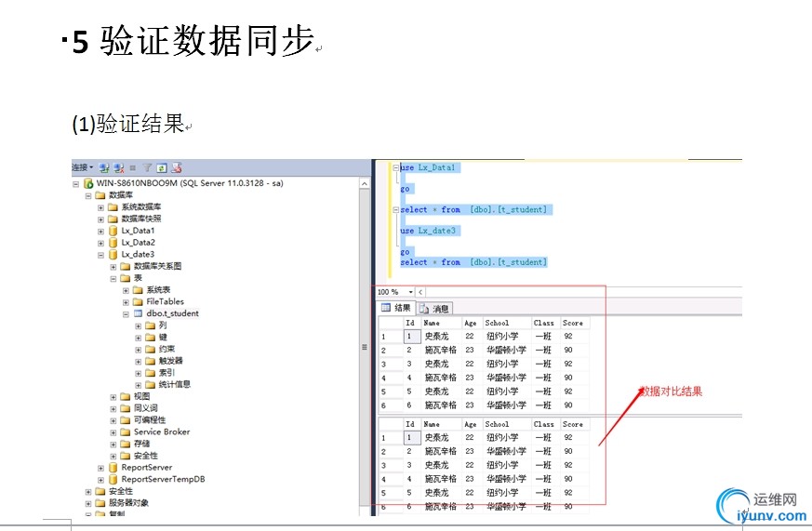Click the selected Id cell in upper grid
Viewport: 812px width, 531px height.
click(x=412, y=337)
